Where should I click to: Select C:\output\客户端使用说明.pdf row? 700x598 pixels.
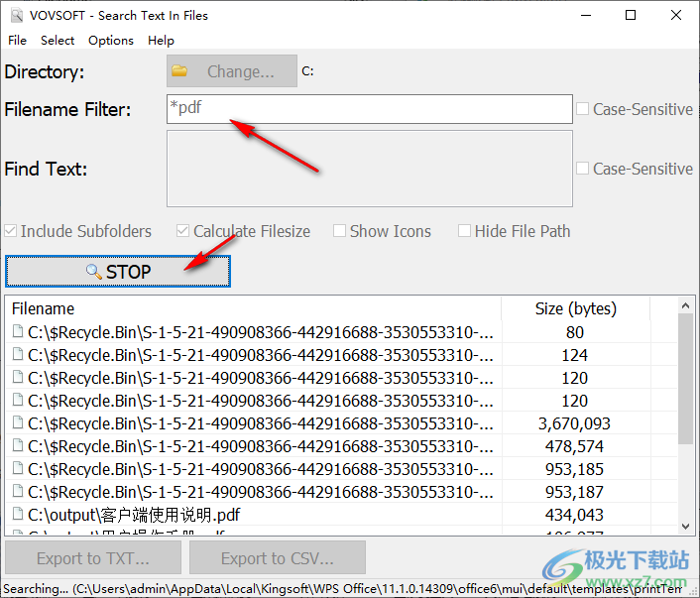click(341, 515)
